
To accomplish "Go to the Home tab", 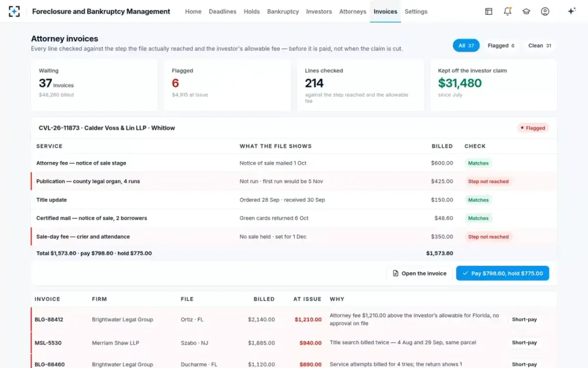I will click(193, 11).
